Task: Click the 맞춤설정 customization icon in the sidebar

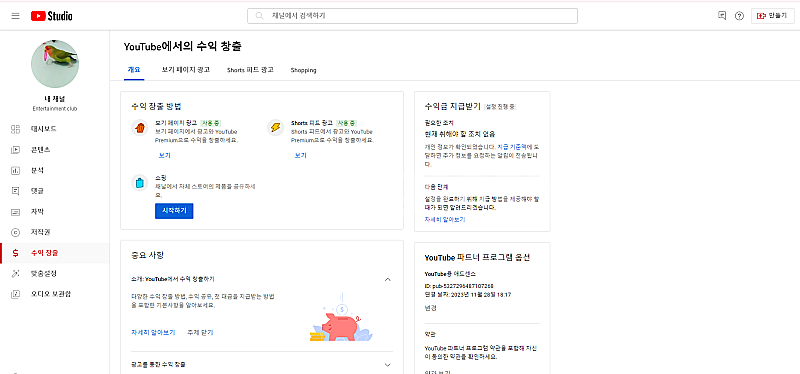Action: pyautogui.click(x=15, y=273)
